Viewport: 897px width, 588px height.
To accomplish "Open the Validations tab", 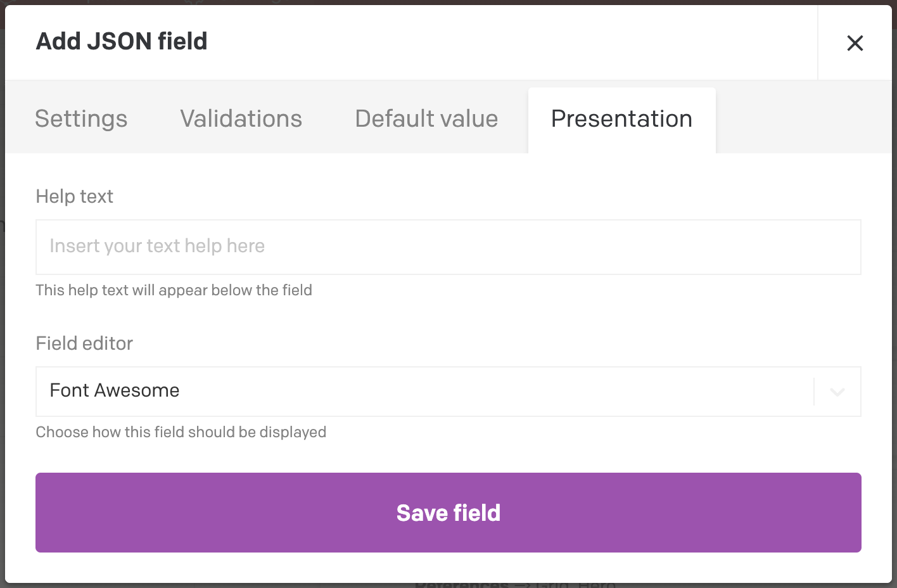I will click(x=241, y=119).
